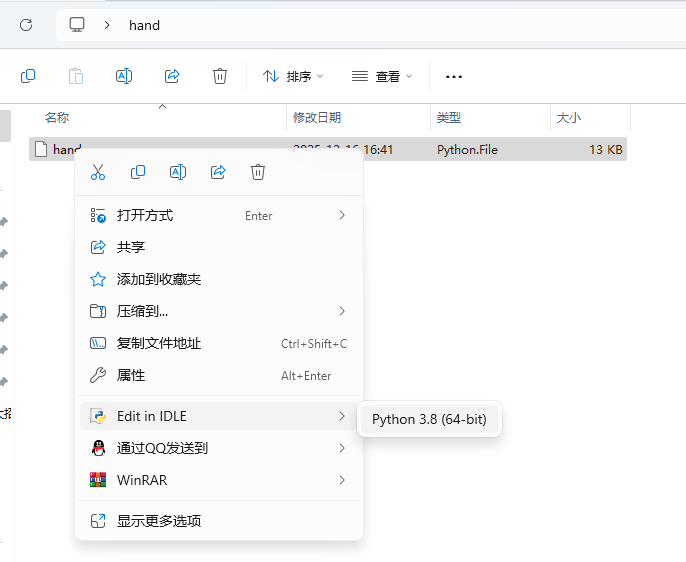Image resolution: width=686 pixels, height=562 pixels.
Task: Click the Delete trash icon in Explorer toolbar
Action: pyautogui.click(x=220, y=76)
